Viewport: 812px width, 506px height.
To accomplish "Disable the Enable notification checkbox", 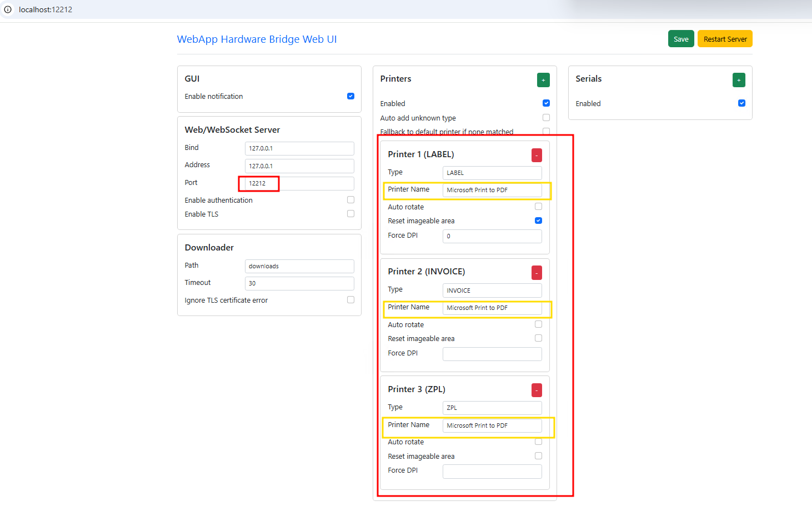I will [350, 96].
